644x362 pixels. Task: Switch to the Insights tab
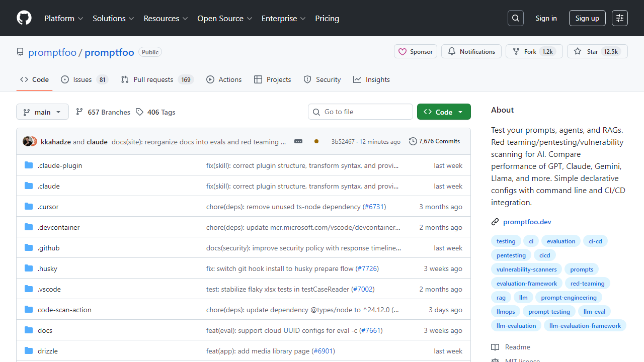(x=371, y=79)
